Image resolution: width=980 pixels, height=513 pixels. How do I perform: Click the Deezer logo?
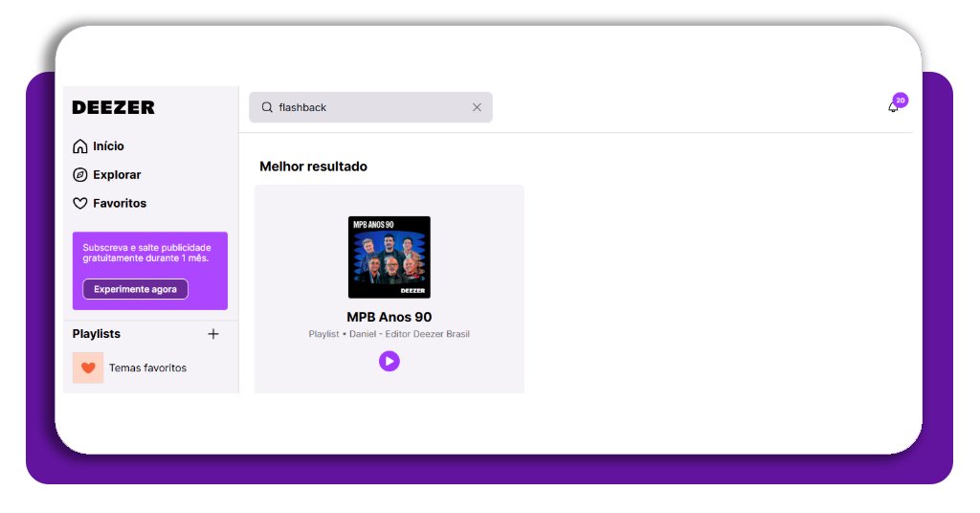click(113, 107)
